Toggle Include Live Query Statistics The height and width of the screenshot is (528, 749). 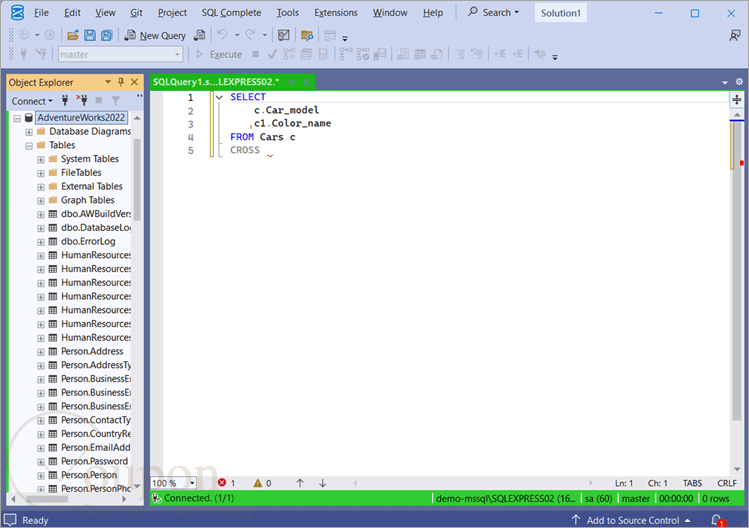[363, 54]
